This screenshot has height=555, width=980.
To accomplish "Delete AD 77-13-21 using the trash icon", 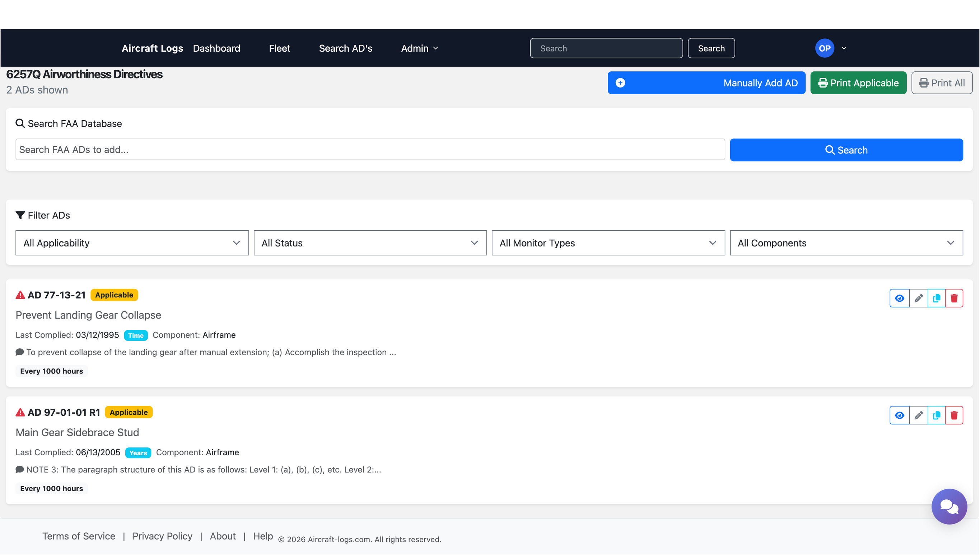I will pyautogui.click(x=954, y=298).
